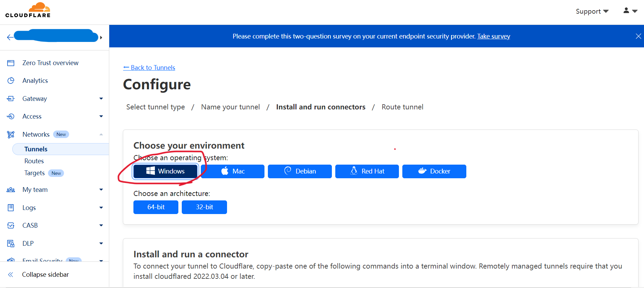Choose Red Hat as operating system
Viewport: 644px width, 288px height.
[367, 171]
